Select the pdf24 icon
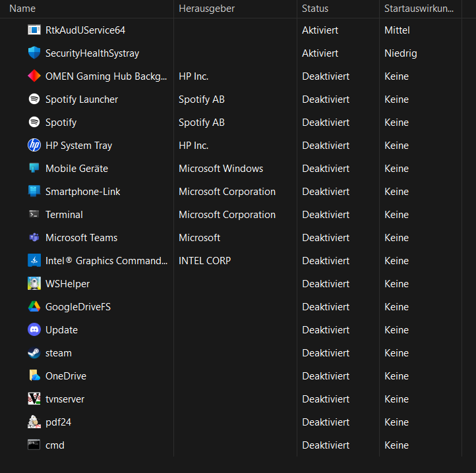The image size is (476, 473). pos(34,422)
